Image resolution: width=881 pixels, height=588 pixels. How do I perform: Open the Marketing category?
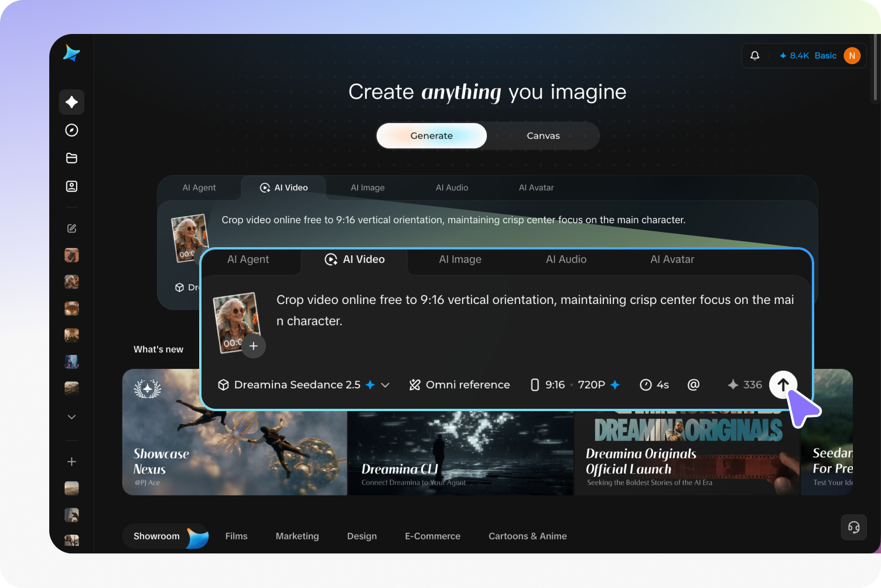298,536
